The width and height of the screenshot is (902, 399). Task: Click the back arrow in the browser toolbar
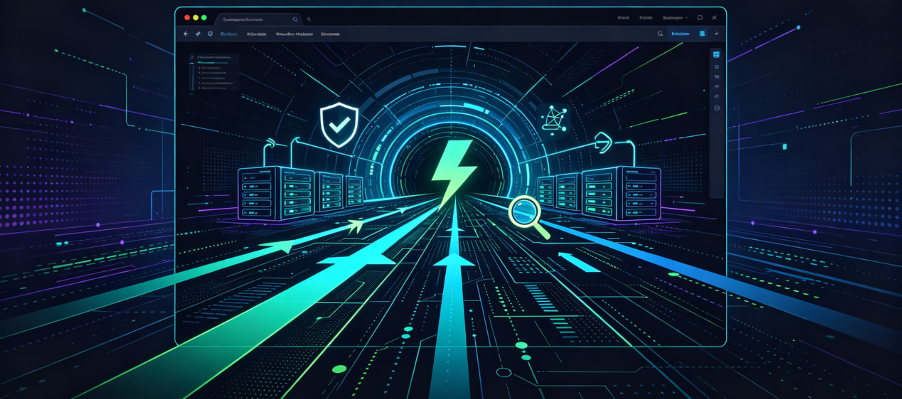pos(186,34)
